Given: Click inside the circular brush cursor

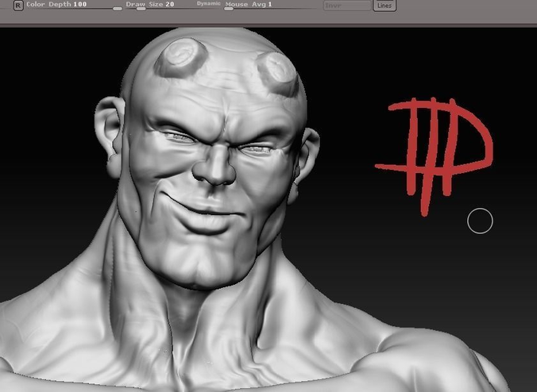Looking at the screenshot, I should pos(480,221).
